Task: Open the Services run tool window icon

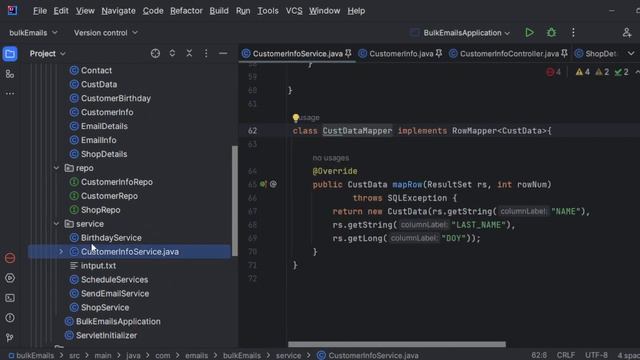Action: point(10,278)
